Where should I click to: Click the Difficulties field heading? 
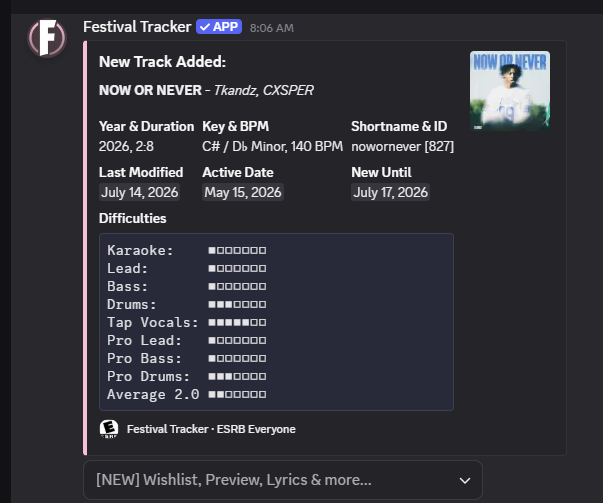133,218
